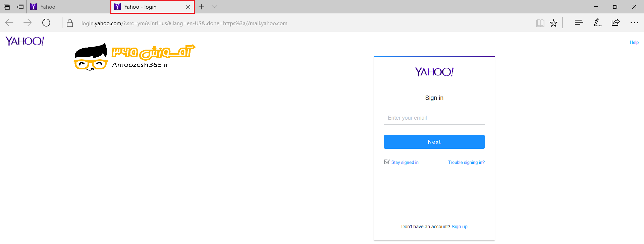Open the tabs you've set aside icon

(x=7, y=7)
